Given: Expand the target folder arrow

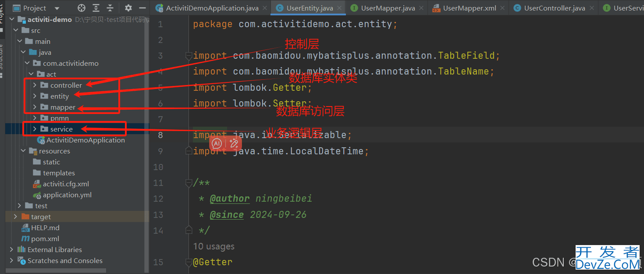Looking at the screenshot, I should point(16,217).
